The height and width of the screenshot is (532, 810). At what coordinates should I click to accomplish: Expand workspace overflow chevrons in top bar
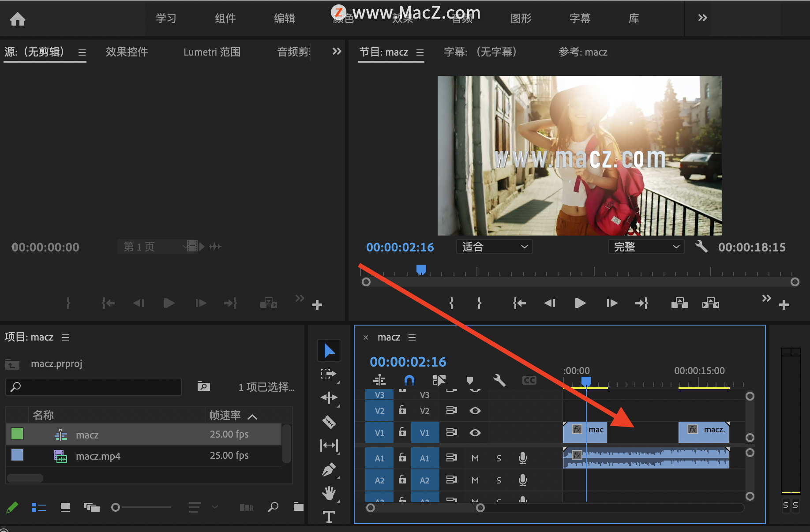[x=702, y=18]
